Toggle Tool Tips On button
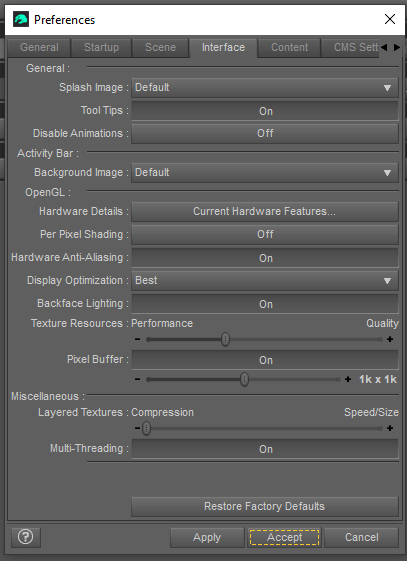Image resolution: width=407 pixels, height=561 pixels. pyautogui.click(x=265, y=111)
